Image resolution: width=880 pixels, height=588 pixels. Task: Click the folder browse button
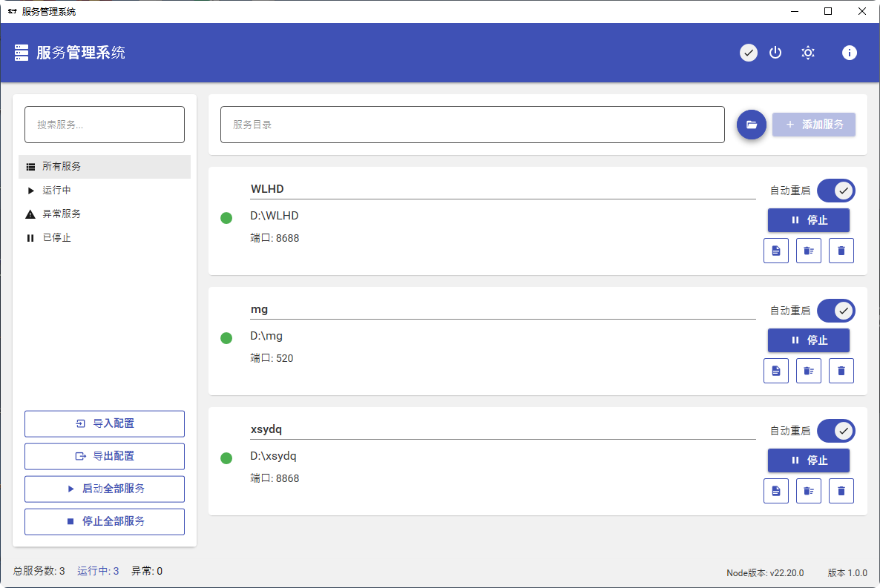[752, 125]
